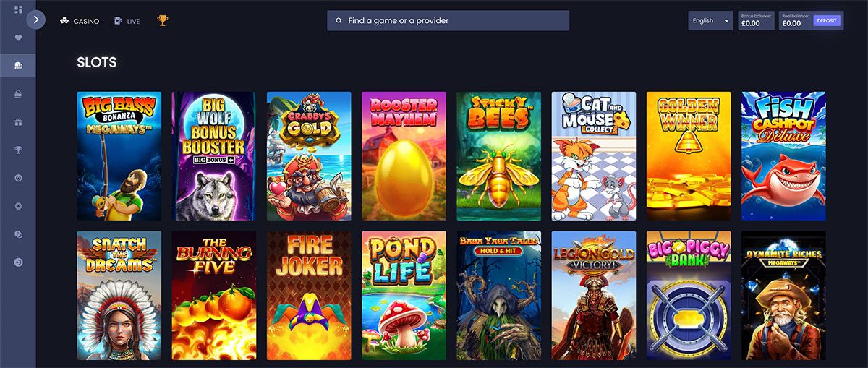Select the highlighted slots icon in sidebar
The image size is (868, 368).
click(x=18, y=66)
